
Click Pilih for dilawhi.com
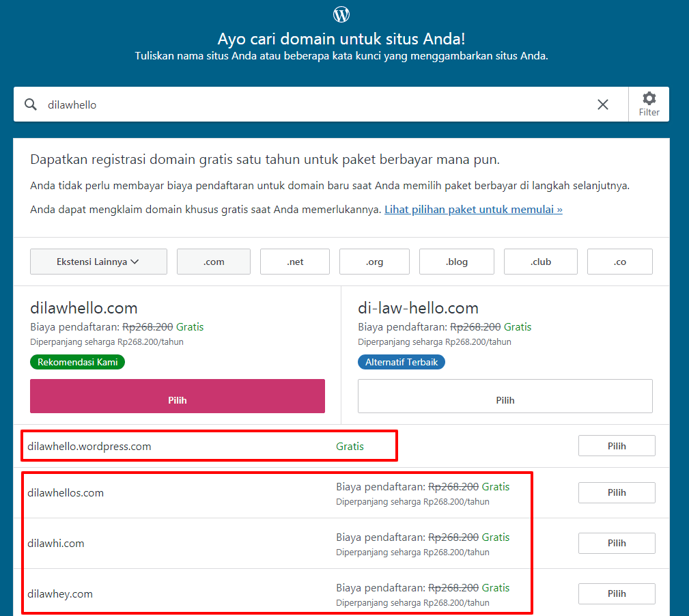click(x=617, y=543)
